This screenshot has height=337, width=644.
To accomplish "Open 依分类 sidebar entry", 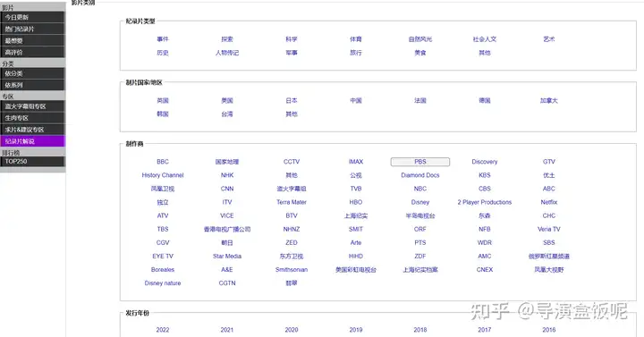I will (x=32, y=73).
